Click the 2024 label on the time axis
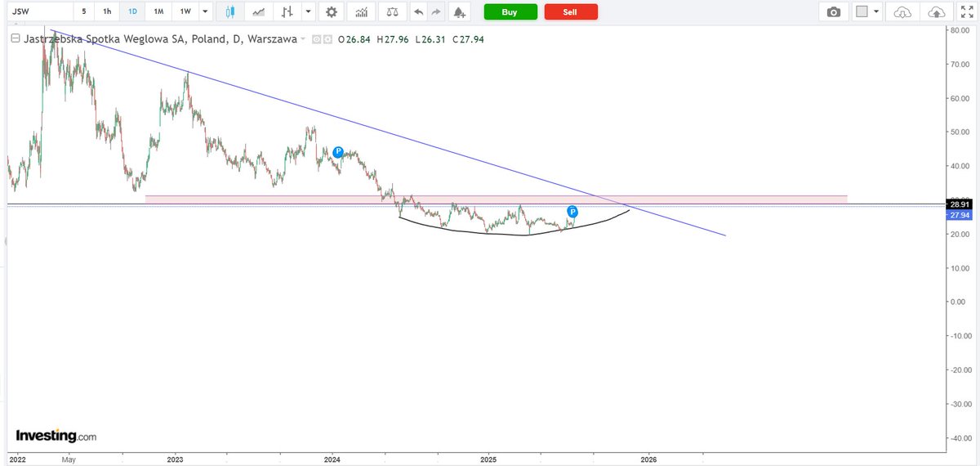This screenshot has height=466, width=980. click(x=332, y=459)
